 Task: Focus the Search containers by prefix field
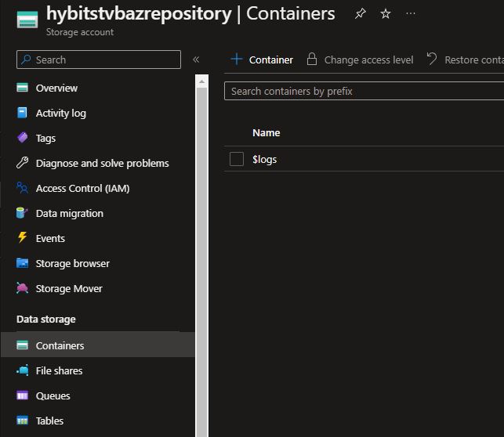361,91
